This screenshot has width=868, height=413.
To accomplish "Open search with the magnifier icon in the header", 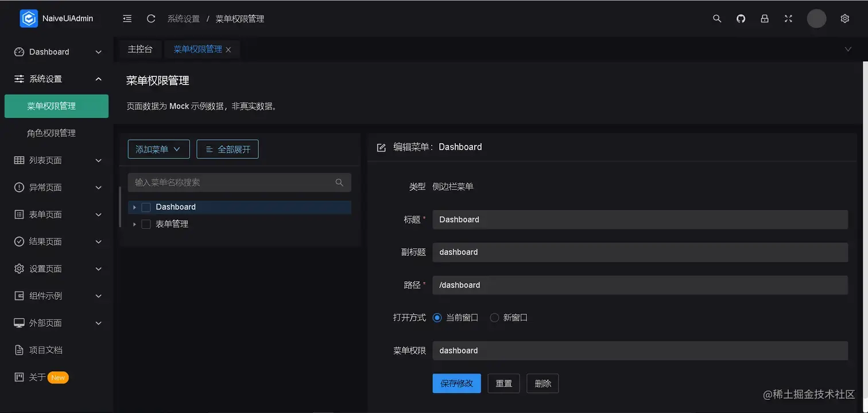I will (717, 18).
